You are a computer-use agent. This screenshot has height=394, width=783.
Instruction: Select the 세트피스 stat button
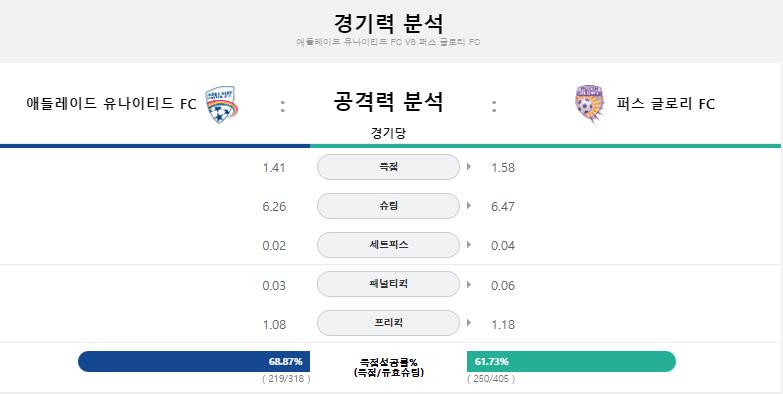click(388, 245)
